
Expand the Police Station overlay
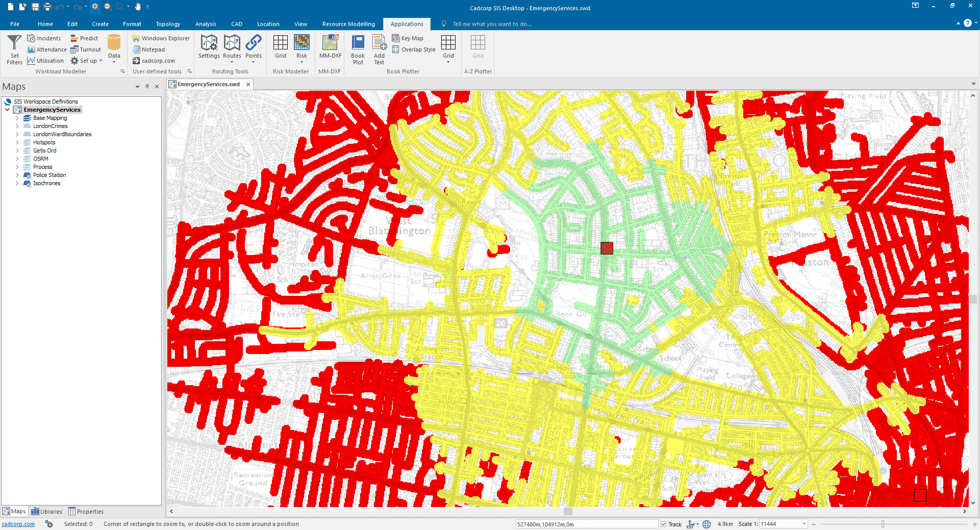pos(17,175)
